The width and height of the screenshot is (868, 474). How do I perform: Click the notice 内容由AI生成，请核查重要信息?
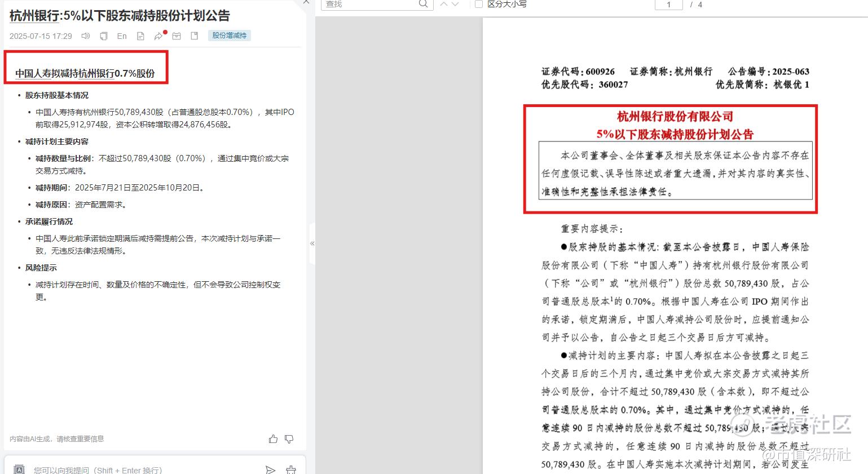pyautogui.click(x=57, y=438)
